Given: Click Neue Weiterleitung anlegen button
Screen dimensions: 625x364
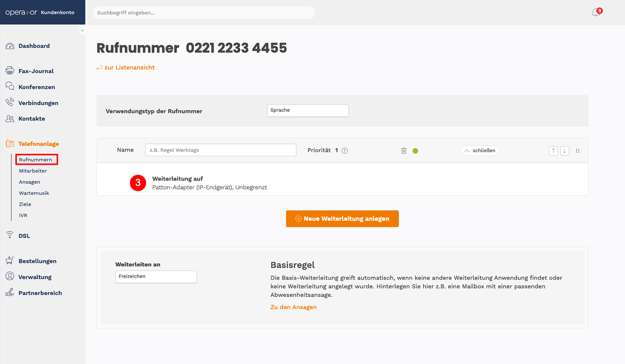Looking at the screenshot, I should [x=342, y=219].
